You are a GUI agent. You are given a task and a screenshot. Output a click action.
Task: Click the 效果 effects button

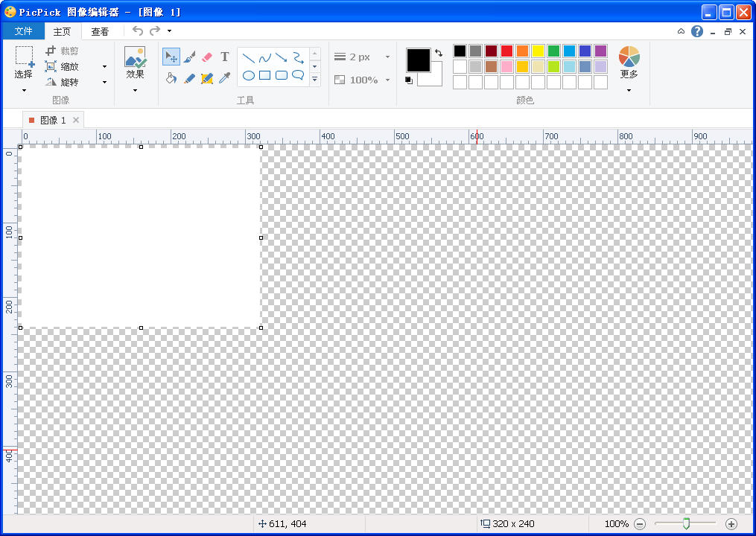pyautogui.click(x=135, y=63)
